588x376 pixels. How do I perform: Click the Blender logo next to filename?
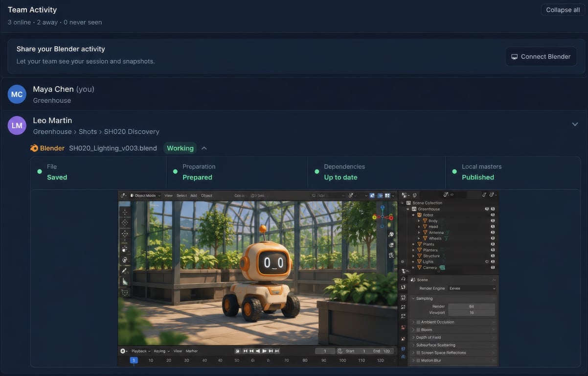click(x=34, y=148)
